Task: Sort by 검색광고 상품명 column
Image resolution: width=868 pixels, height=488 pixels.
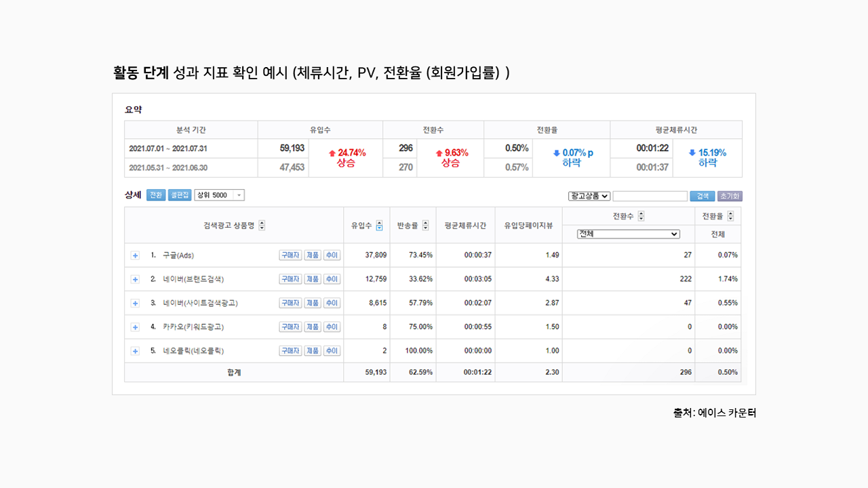Action: point(262,226)
